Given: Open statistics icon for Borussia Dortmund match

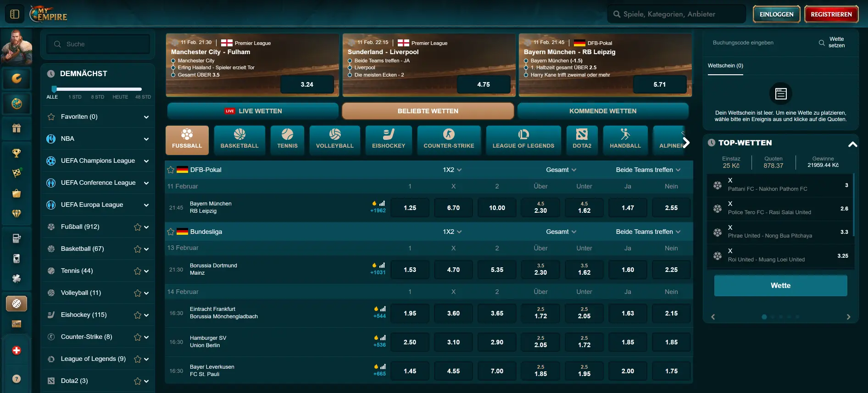Looking at the screenshot, I should click(x=382, y=265).
